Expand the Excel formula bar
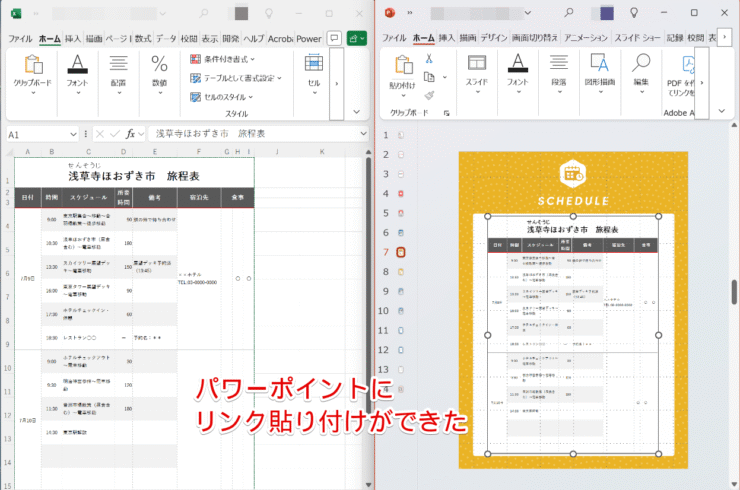The height and width of the screenshot is (490, 740). coord(363,134)
